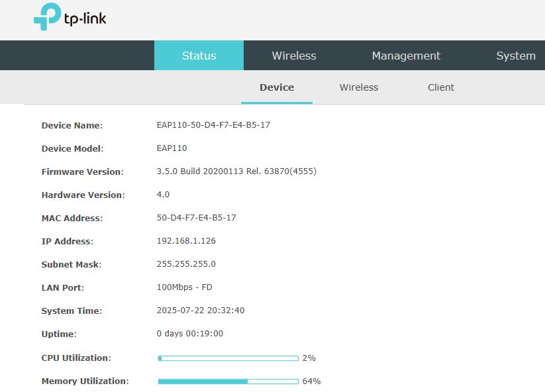Open the Management tab

pos(406,56)
